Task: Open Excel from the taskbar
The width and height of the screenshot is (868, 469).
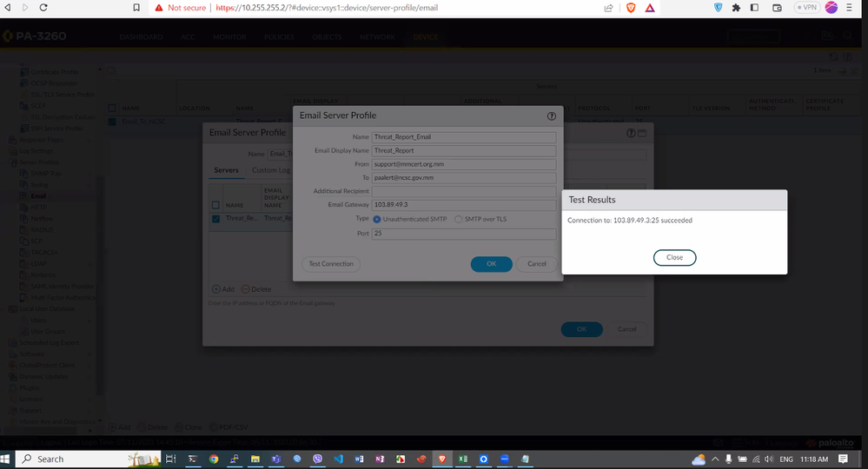Action: [463, 459]
